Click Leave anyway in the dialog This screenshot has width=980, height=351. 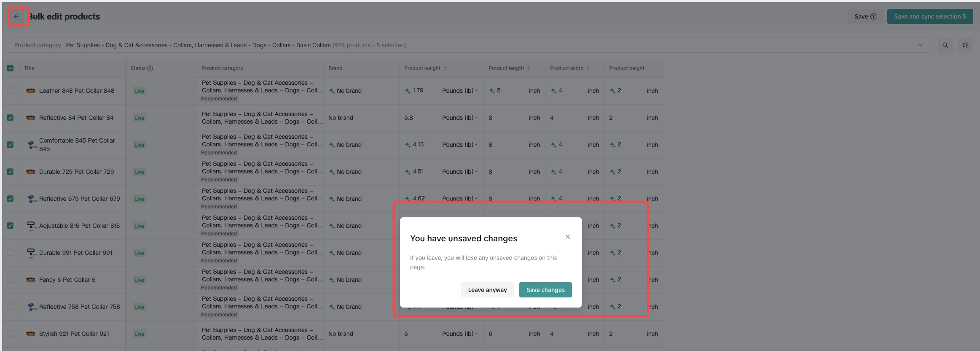[487, 290]
